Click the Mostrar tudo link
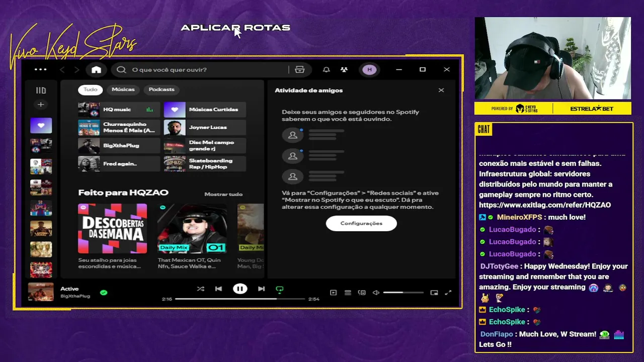This screenshot has width=644, height=362. click(223, 194)
